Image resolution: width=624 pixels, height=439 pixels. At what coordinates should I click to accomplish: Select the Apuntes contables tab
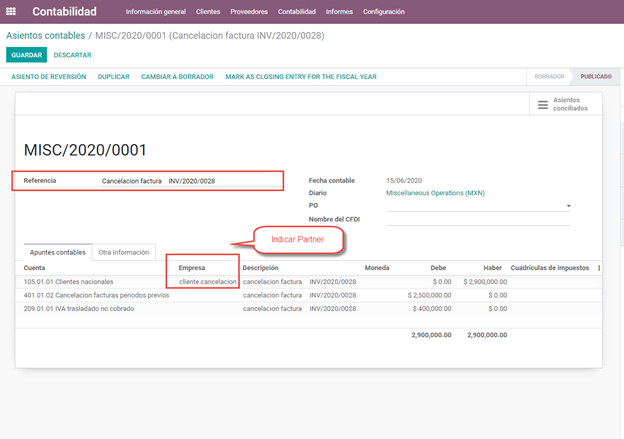57,252
